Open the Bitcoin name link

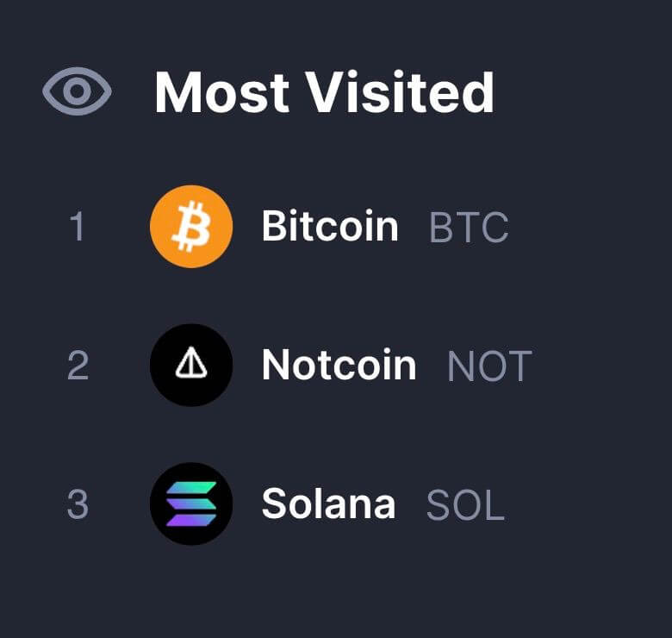(330, 227)
